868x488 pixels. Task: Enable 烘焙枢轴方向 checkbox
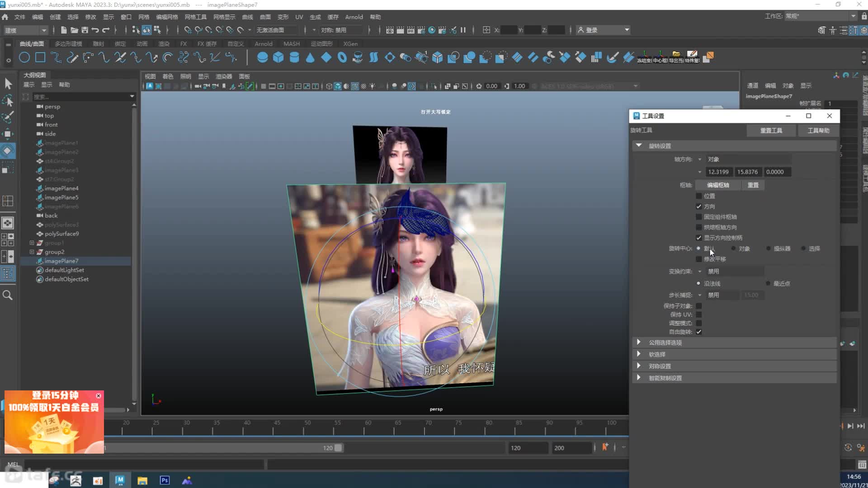[699, 227]
